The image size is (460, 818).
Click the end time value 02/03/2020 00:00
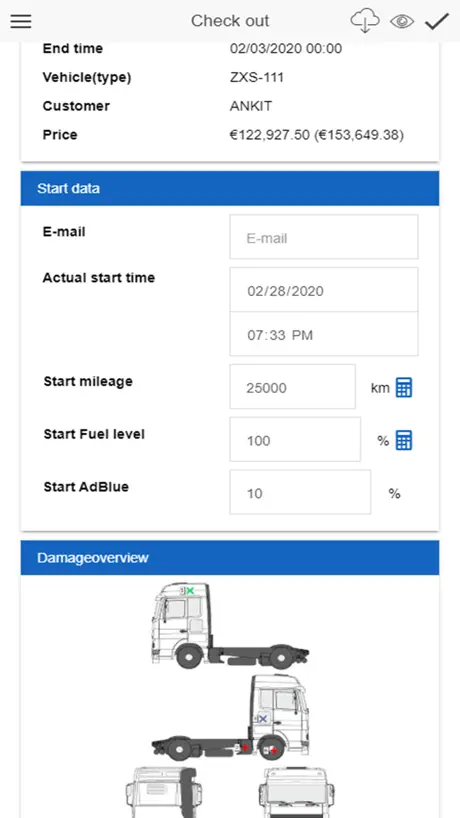pyautogui.click(x=286, y=49)
